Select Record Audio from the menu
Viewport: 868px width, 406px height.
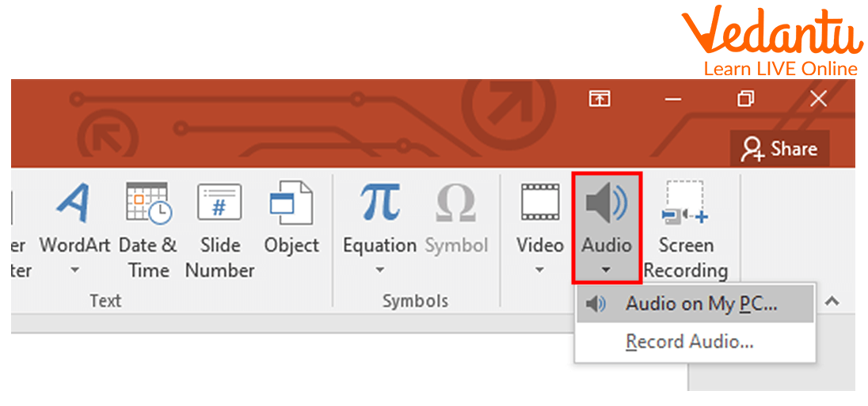(x=689, y=342)
